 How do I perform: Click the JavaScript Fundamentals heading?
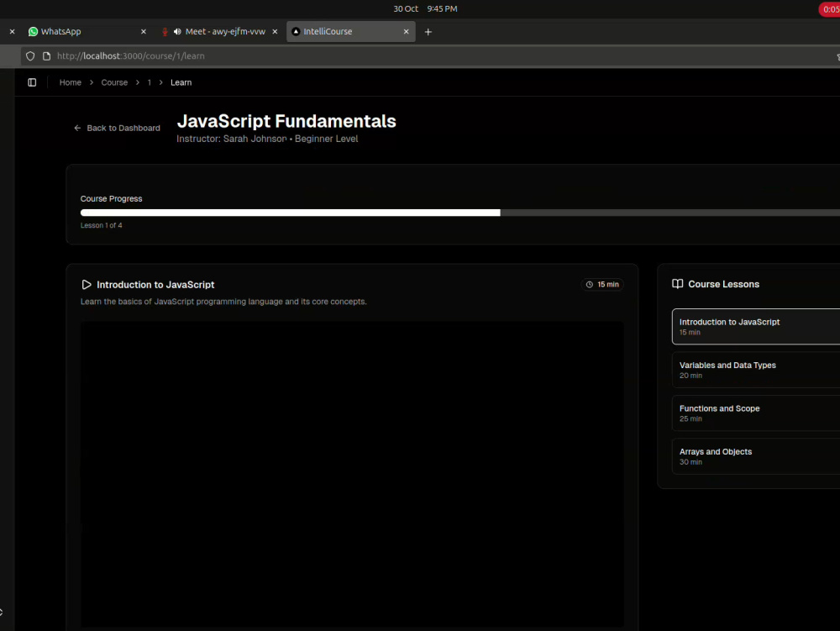click(286, 121)
